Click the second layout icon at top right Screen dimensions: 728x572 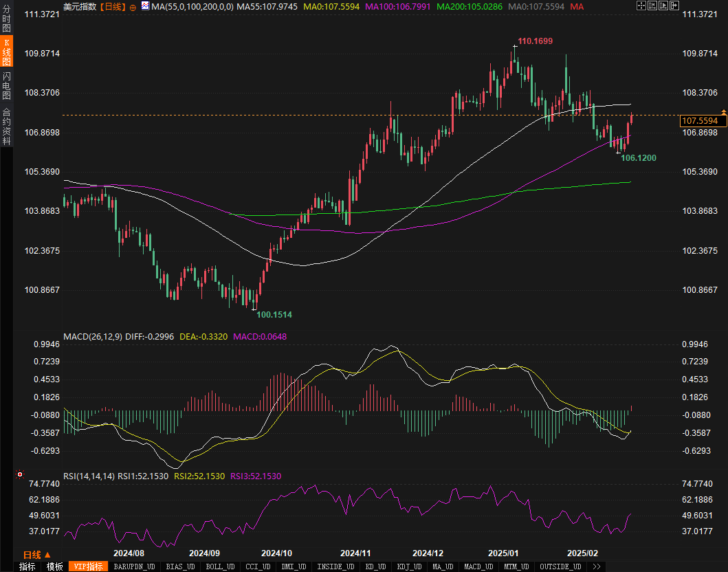[x=652, y=6]
